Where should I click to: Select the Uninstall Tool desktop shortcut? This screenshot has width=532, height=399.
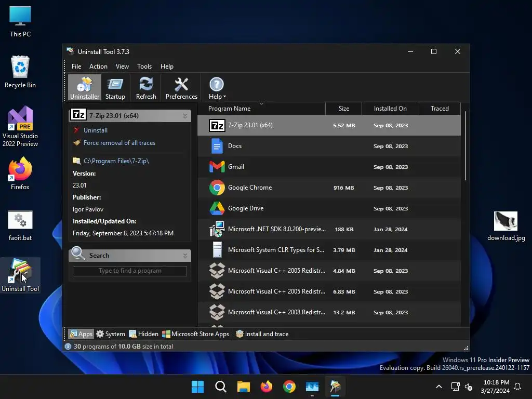(x=20, y=275)
